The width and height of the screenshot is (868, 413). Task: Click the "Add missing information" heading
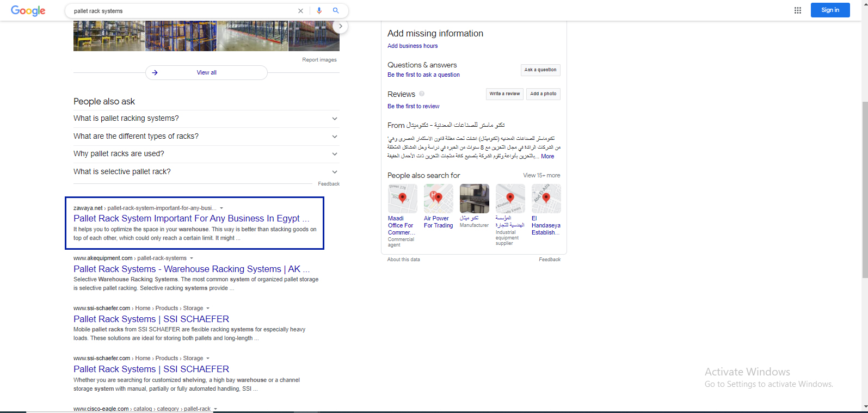(x=435, y=34)
